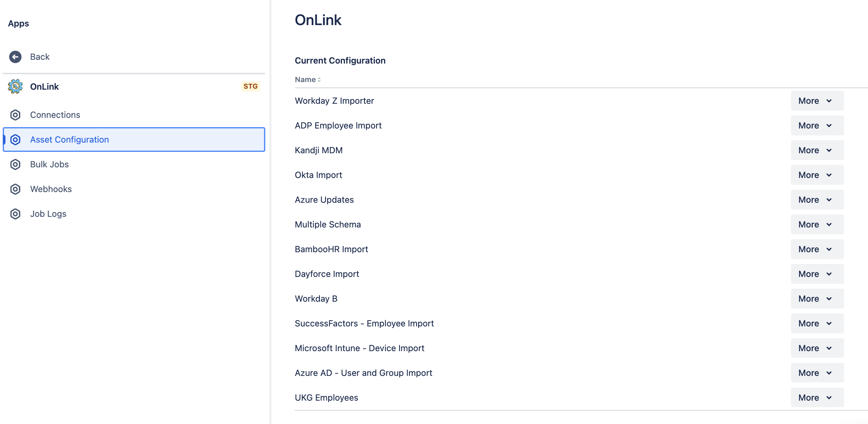Click the OnLink gear logo icon
The width and height of the screenshot is (868, 424).
(x=15, y=86)
